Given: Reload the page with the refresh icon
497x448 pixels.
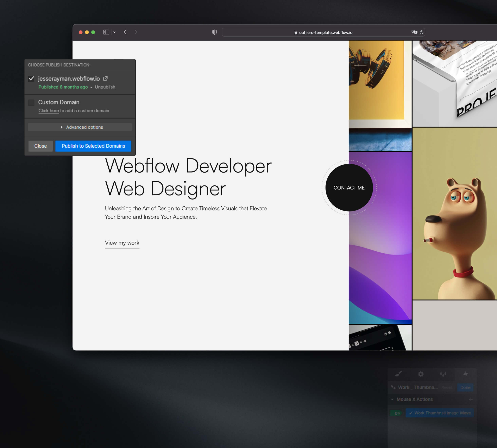Looking at the screenshot, I should [421, 32].
